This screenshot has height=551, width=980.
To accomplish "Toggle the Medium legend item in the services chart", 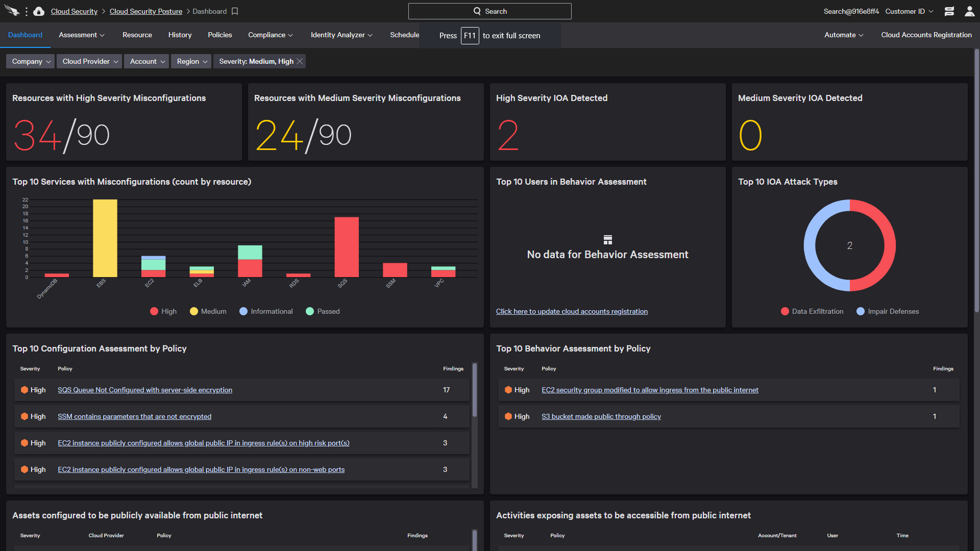I will pyautogui.click(x=208, y=311).
